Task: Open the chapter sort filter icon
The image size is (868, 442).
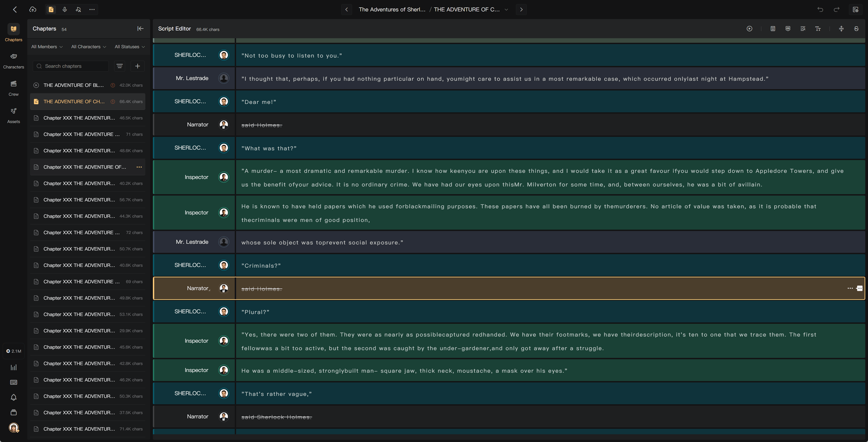Action: point(119,66)
